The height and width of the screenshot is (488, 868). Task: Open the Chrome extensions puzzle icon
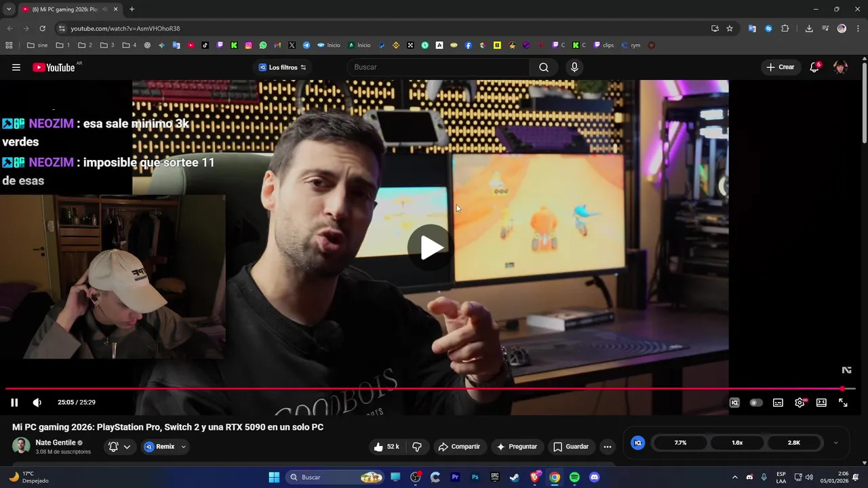tap(785, 28)
